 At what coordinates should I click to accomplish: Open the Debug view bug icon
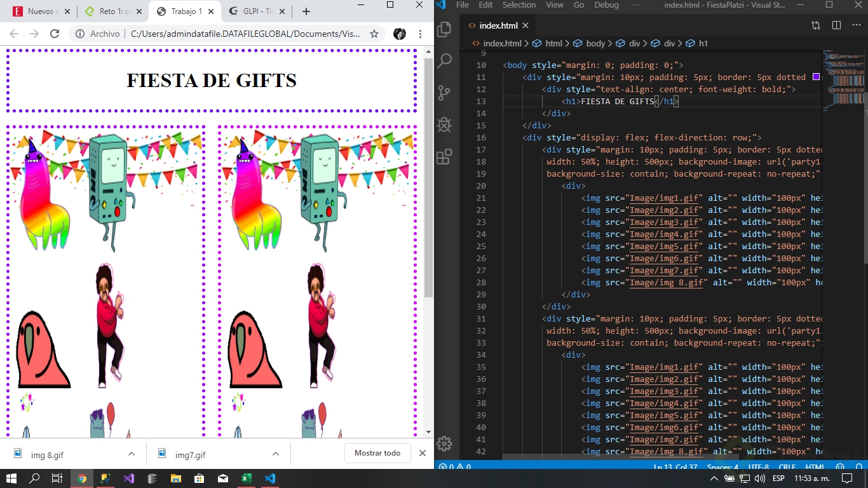click(x=445, y=125)
